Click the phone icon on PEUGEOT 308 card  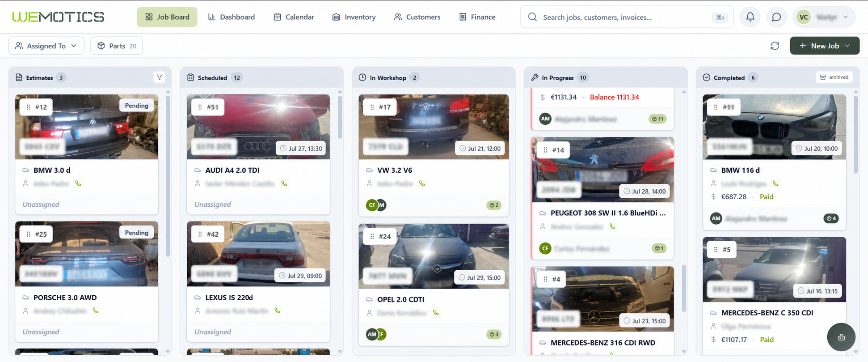coord(612,226)
